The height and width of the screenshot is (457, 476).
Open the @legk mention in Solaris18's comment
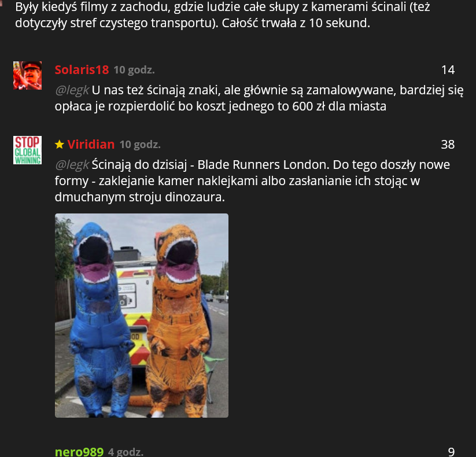pos(72,90)
